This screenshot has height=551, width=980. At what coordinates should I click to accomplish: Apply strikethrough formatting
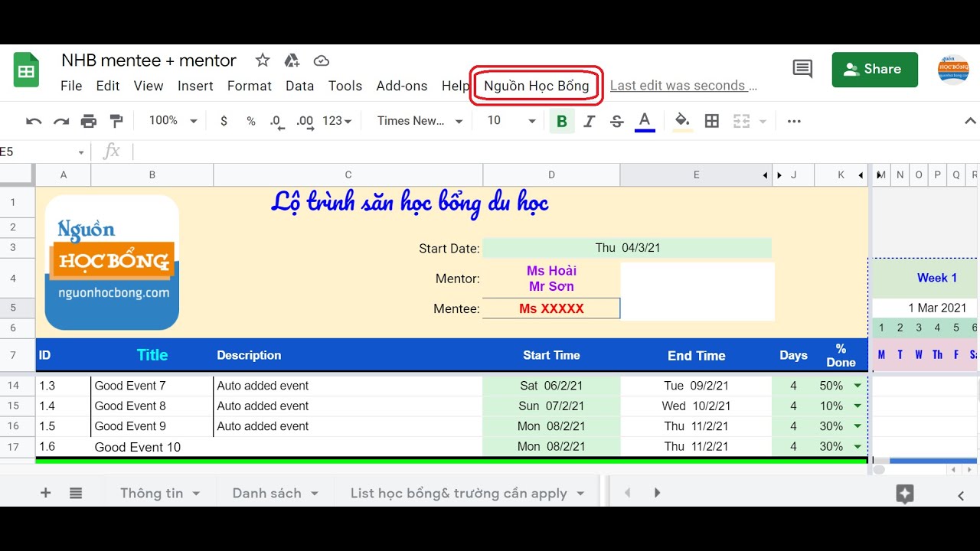click(617, 120)
